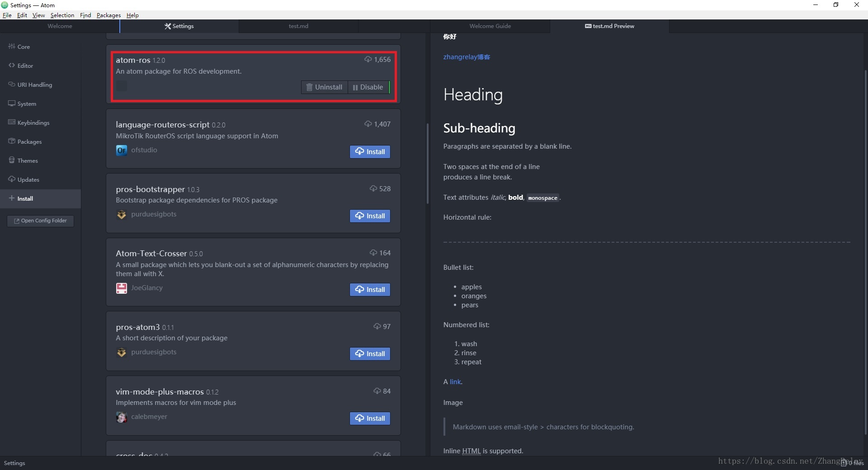Click atom-ros author avatar placeholder

click(x=122, y=86)
